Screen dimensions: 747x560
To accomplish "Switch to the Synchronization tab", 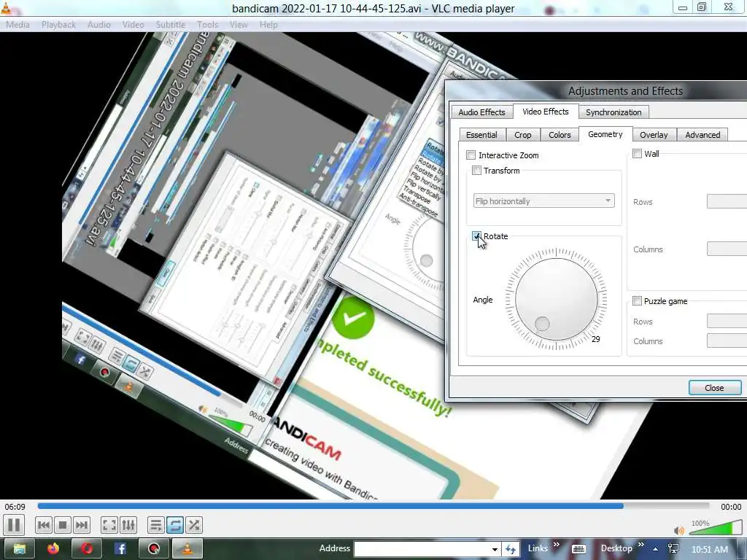I will coord(614,112).
